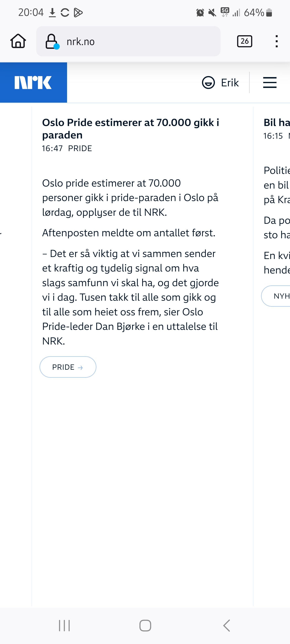Image resolution: width=290 pixels, height=644 pixels.
Task: Open the PRIDE topic button below article
Action: tap(68, 367)
